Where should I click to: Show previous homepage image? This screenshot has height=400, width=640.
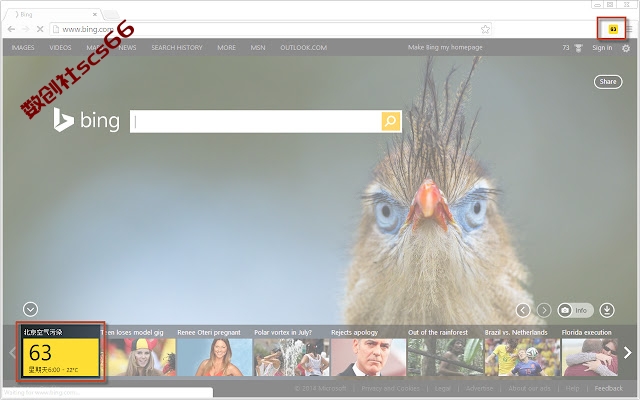point(523,310)
